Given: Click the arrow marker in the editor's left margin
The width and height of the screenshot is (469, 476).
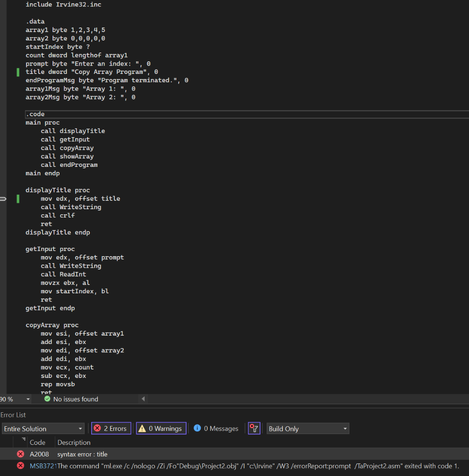Looking at the screenshot, I should tap(3, 198).
